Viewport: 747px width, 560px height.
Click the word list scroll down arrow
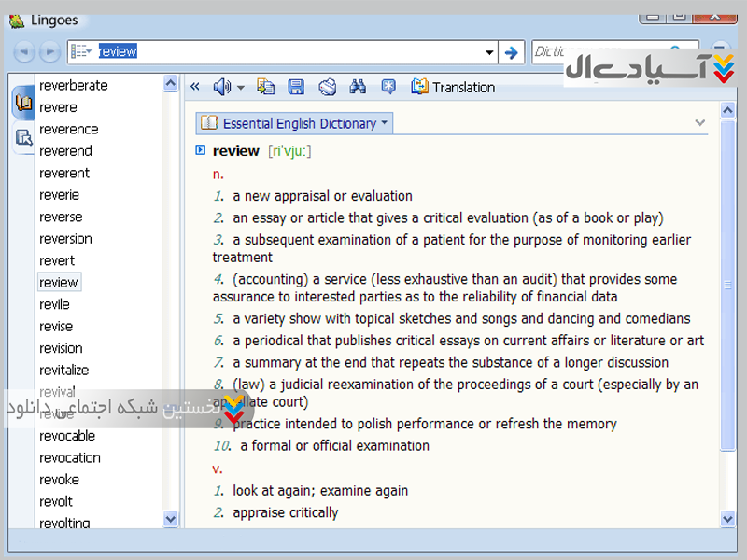click(x=171, y=519)
